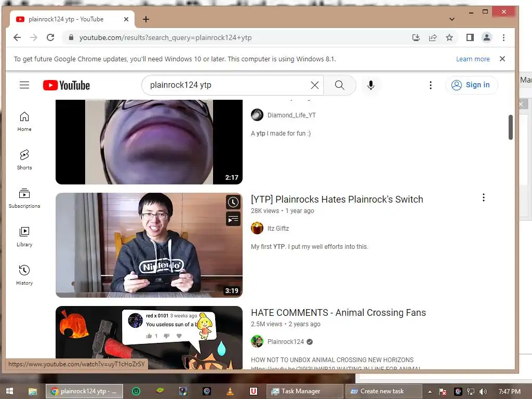Viewport: 532px width, 399px height.
Task: Add Plainrocks video to queue
Action: pos(233,219)
